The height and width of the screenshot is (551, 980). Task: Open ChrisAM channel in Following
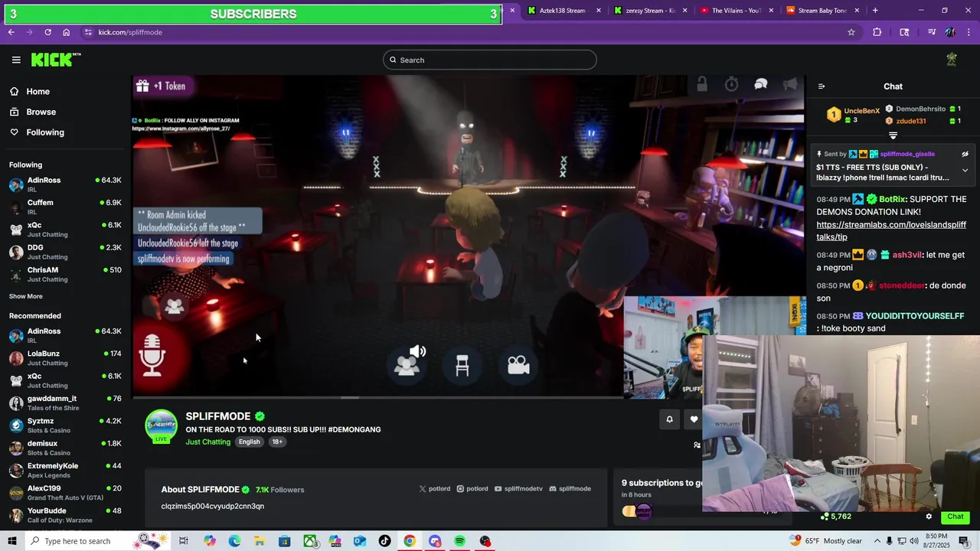[65, 274]
